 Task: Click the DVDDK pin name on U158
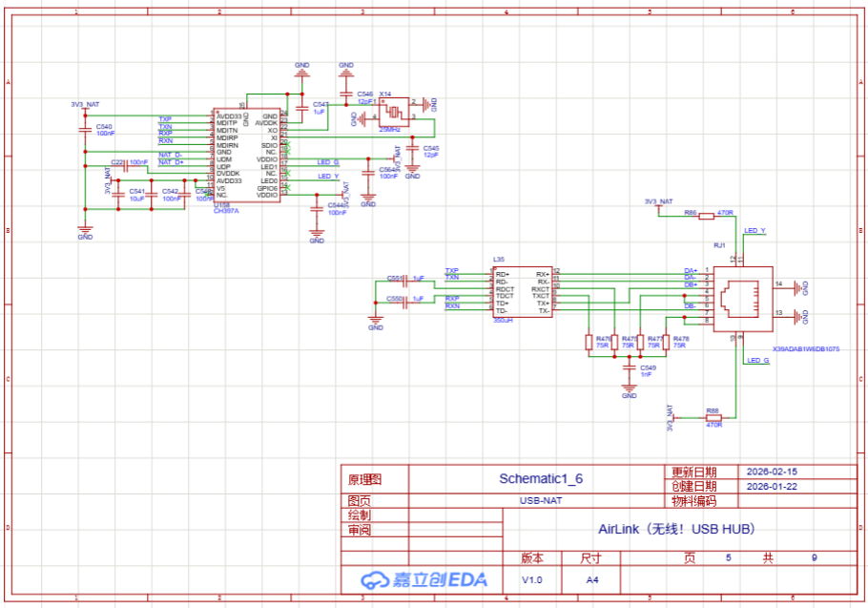(228, 174)
